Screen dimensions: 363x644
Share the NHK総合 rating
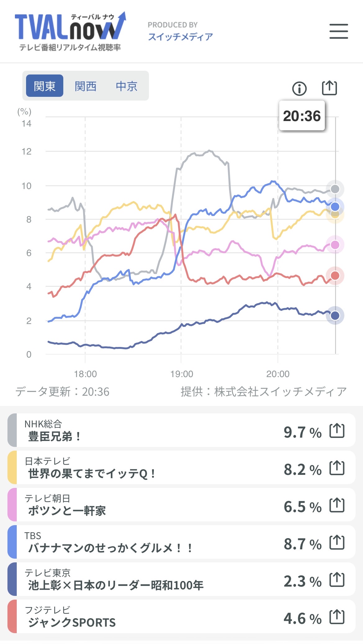click(x=337, y=431)
